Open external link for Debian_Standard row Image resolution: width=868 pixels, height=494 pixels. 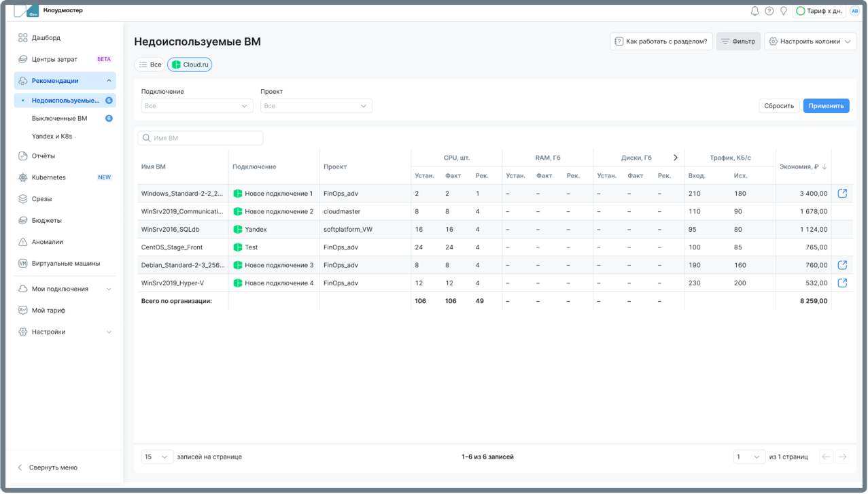coord(842,265)
